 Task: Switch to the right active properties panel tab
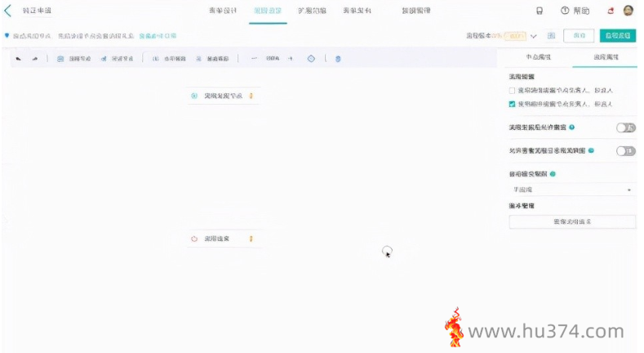click(x=606, y=57)
